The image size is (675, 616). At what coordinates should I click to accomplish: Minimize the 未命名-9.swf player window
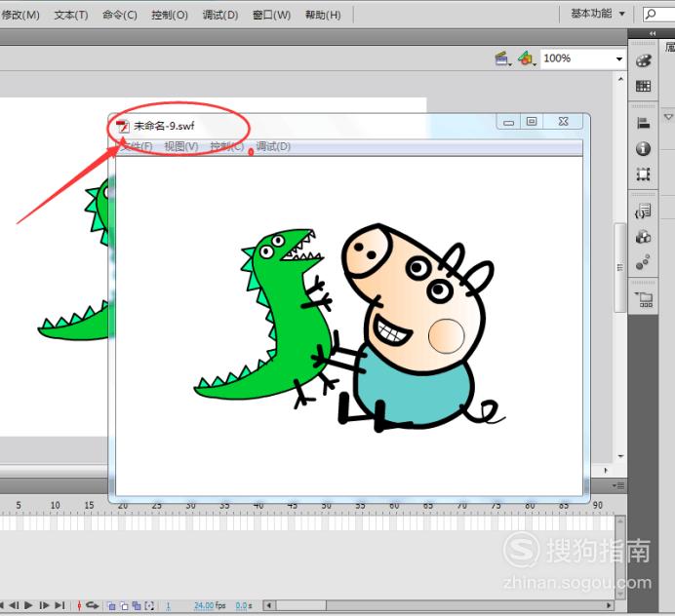[508, 122]
